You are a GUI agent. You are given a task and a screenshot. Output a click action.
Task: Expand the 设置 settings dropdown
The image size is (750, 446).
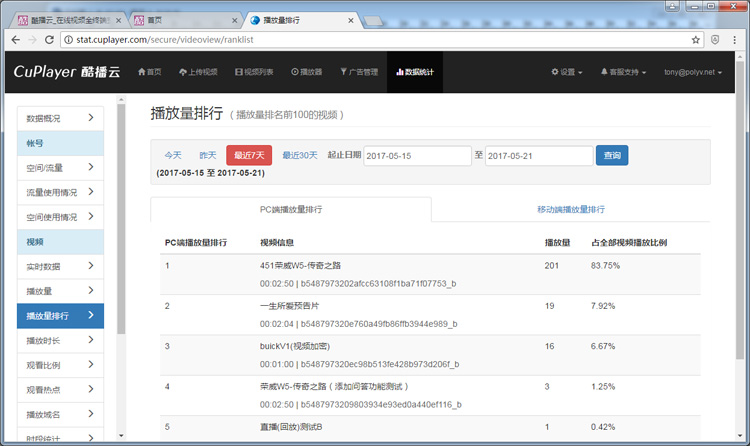[566, 72]
